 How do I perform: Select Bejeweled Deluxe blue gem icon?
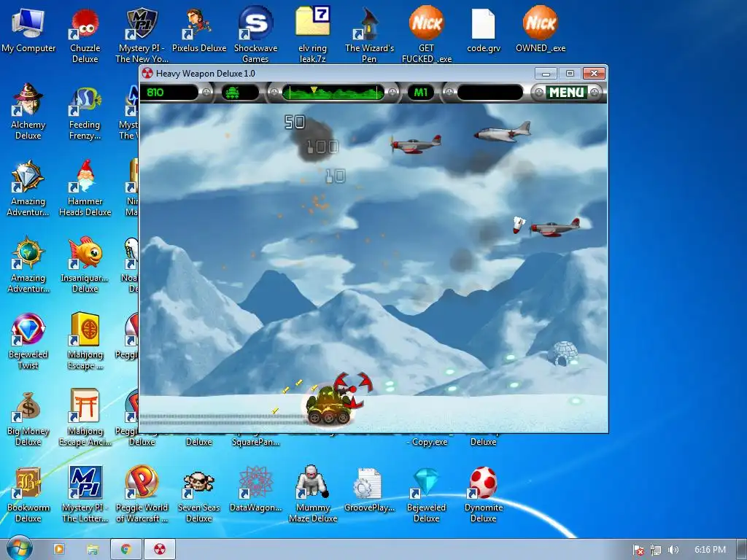pos(426,496)
